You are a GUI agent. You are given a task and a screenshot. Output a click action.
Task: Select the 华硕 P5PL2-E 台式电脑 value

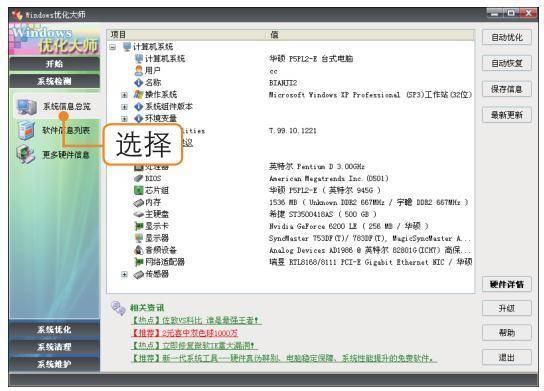[x=311, y=59]
